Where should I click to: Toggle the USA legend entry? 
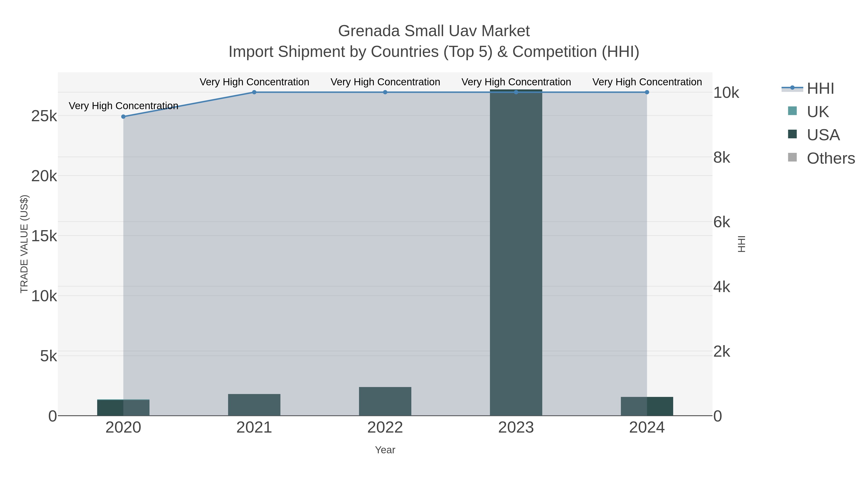[814, 135]
